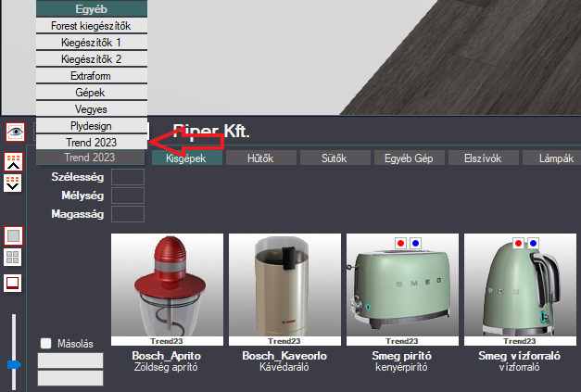Select Gépek in the dropdown list
The height and width of the screenshot is (392, 581).
92,93
